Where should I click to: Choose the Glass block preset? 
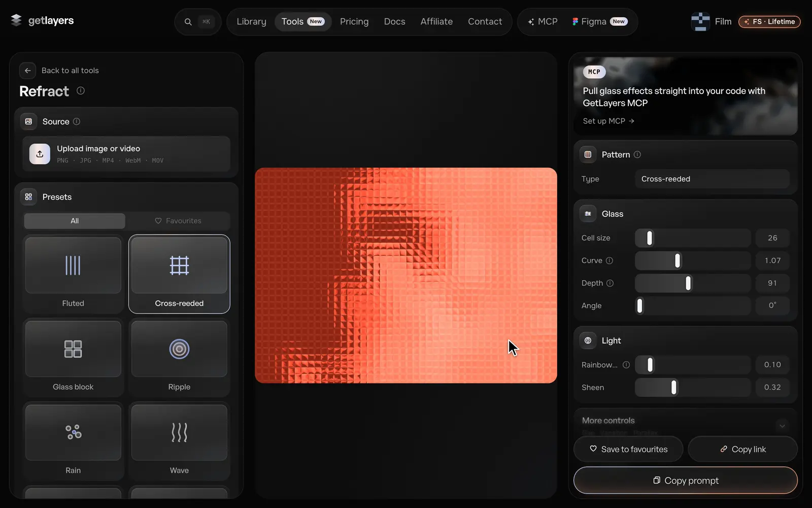point(73,358)
